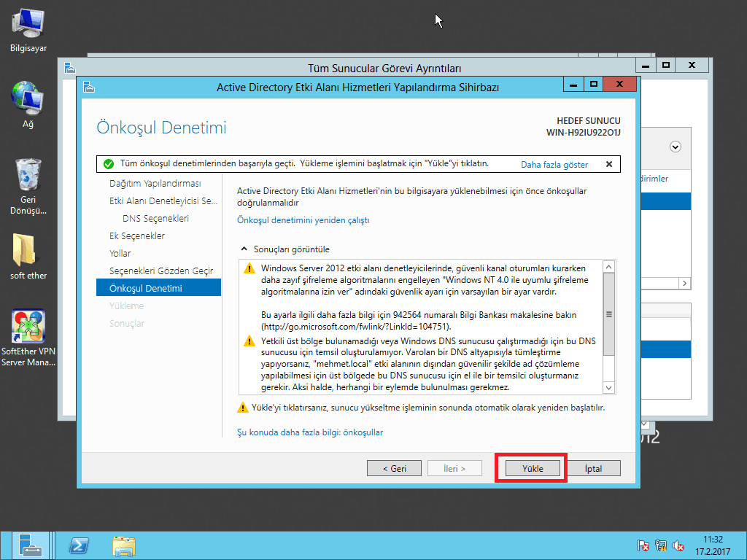The image size is (747, 560).
Task: Click the wizard title bar icon
Action: click(89, 87)
